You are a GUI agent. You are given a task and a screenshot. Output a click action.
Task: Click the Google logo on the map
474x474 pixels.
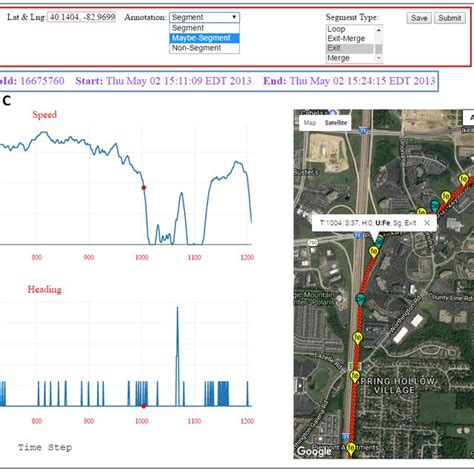click(x=314, y=451)
